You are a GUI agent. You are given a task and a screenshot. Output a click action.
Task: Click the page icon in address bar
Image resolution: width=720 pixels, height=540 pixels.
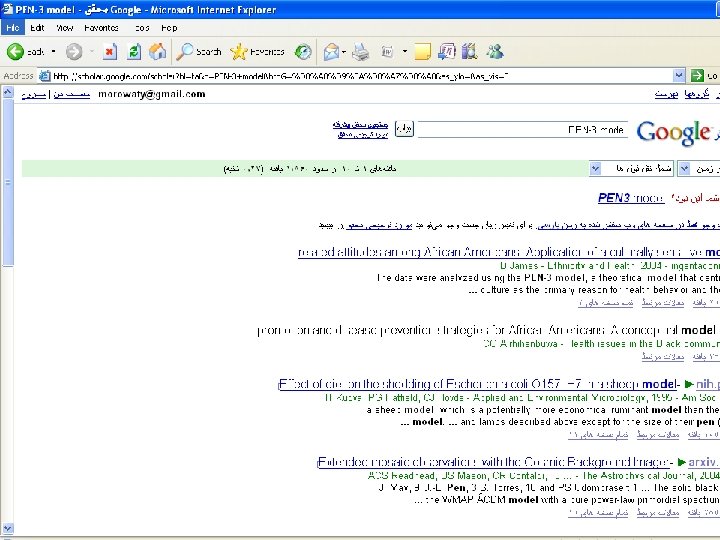(x=45, y=76)
